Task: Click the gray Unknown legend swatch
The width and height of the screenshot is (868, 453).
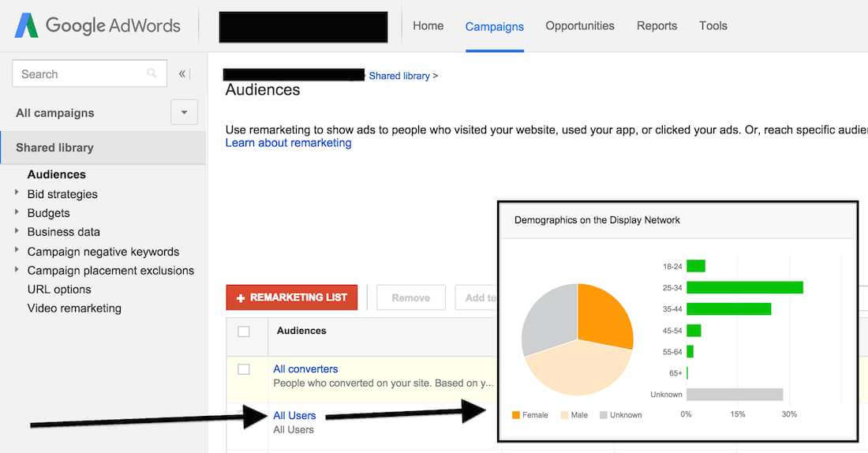Action: [604, 415]
